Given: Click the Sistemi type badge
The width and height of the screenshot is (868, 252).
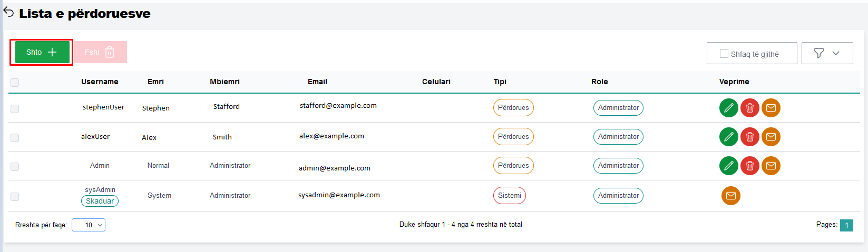Looking at the screenshot, I should coord(509,196).
